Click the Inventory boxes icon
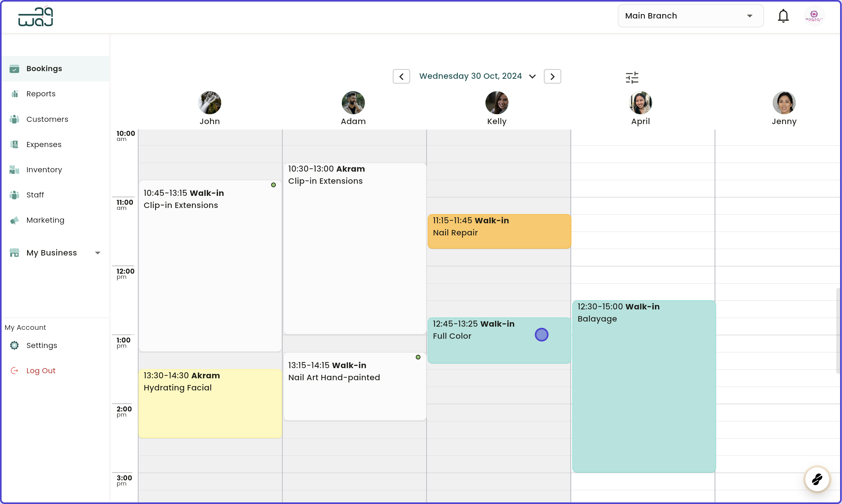842x504 pixels. point(14,169)
